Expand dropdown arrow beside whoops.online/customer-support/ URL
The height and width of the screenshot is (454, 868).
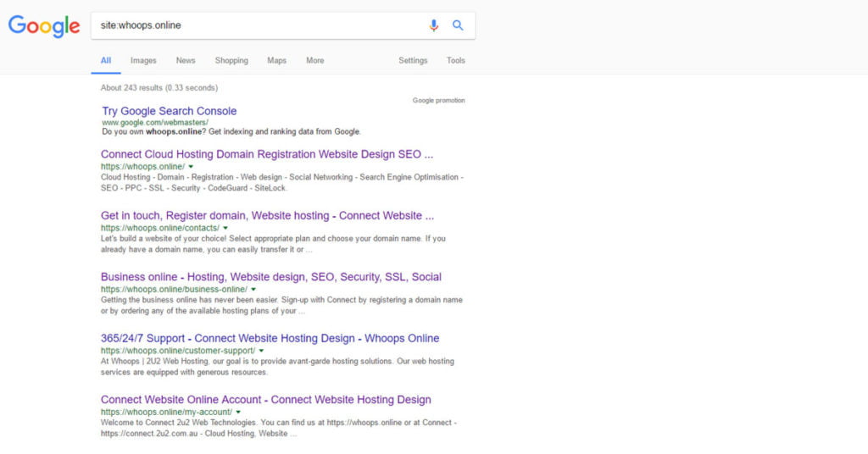(x=261, y=351)
